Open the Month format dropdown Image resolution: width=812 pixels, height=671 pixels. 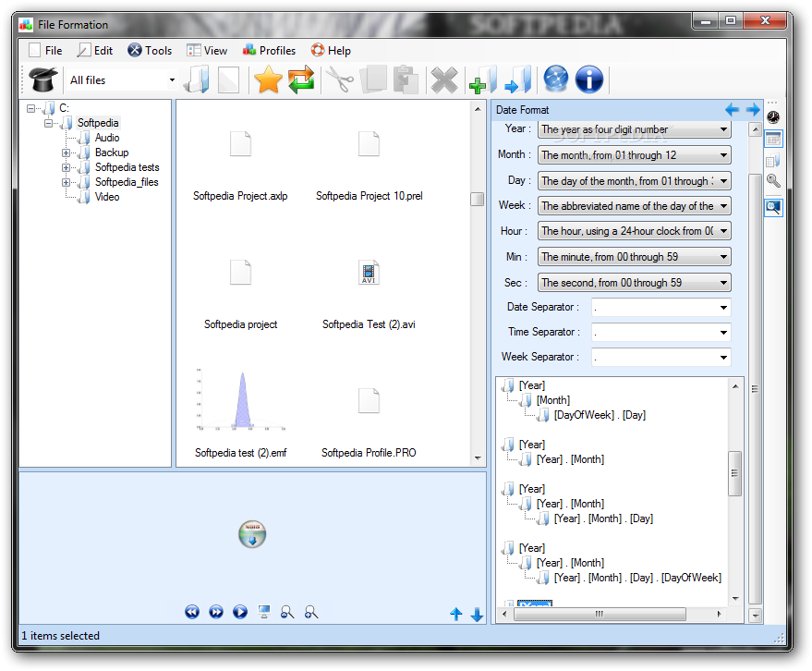point(723,155)
